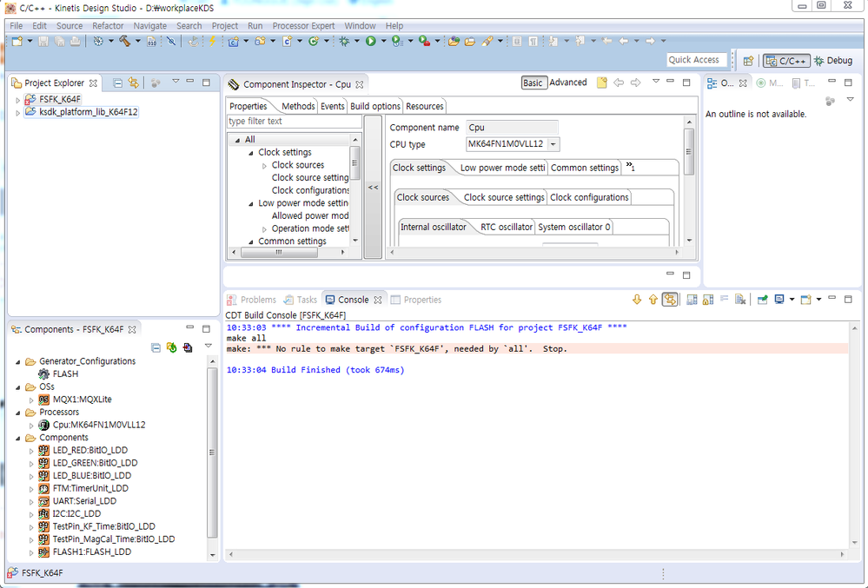Screen dimensions: 868x588
Task: Open the RTC oscillator tab
Action: pyautogui.click(x=506, y=227)
